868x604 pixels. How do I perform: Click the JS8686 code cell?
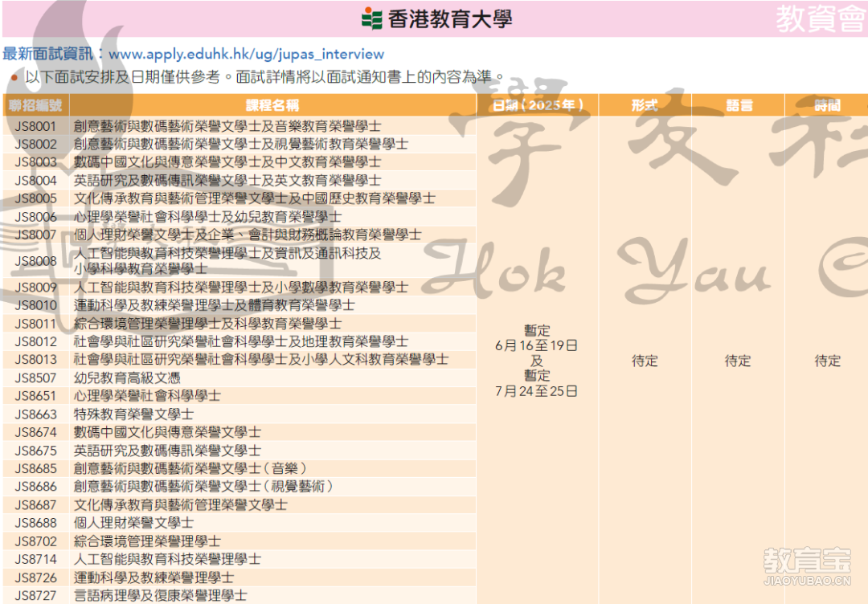(35, 486)
